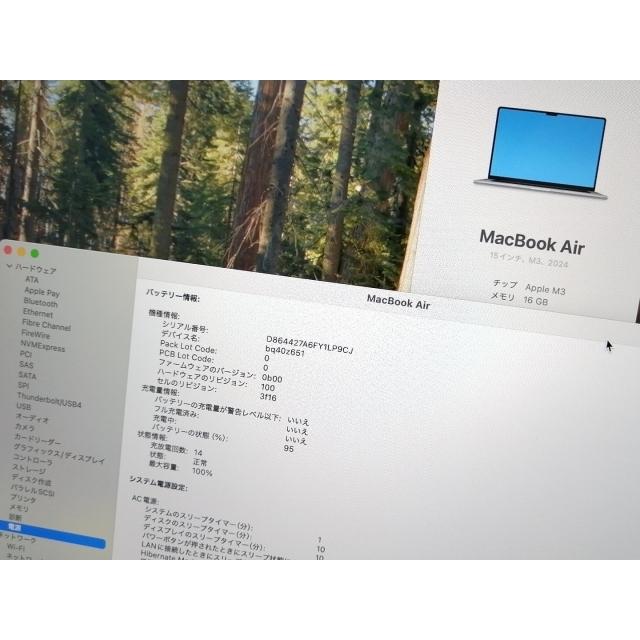Screen dimensions: 640x640
Task: Select Ethernet in sidebar
Action: 38,313
